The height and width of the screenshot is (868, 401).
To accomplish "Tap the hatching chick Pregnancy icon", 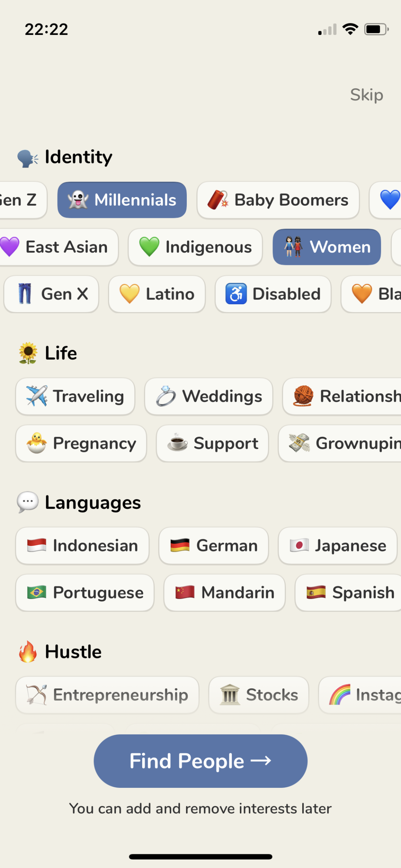I will click(x=37, y=443).
